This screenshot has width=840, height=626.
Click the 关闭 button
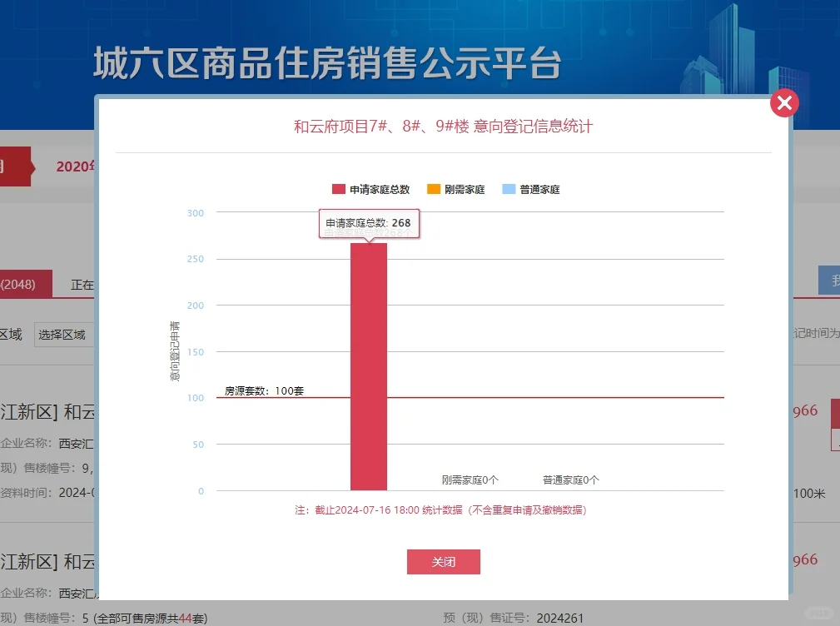click(444, 562)
